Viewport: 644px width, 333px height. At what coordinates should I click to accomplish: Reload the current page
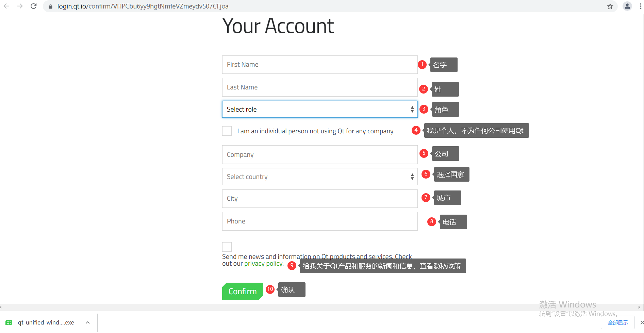coord(33,6)
